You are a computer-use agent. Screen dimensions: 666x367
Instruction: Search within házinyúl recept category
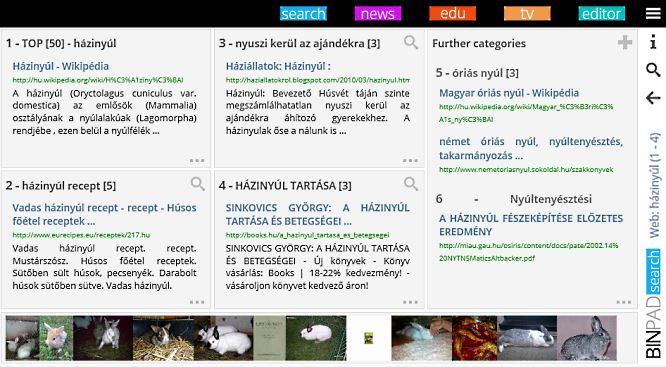pyautogui.click(x=198, y=184)
